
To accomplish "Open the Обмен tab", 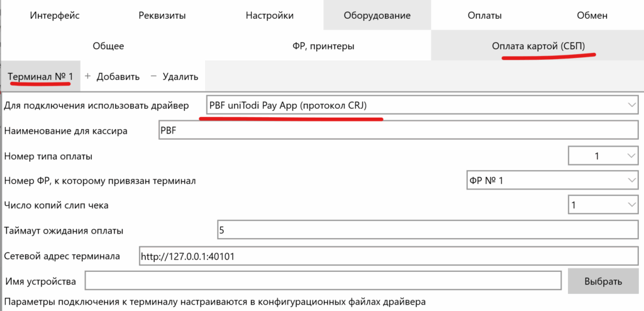I will [x=592, y=15].
